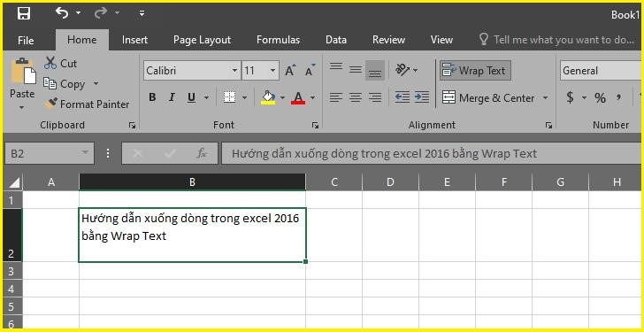This screenshot has width=644, height=332.
Task: Open the Borders dropdown arrow
Action: (x=244, y=97)
